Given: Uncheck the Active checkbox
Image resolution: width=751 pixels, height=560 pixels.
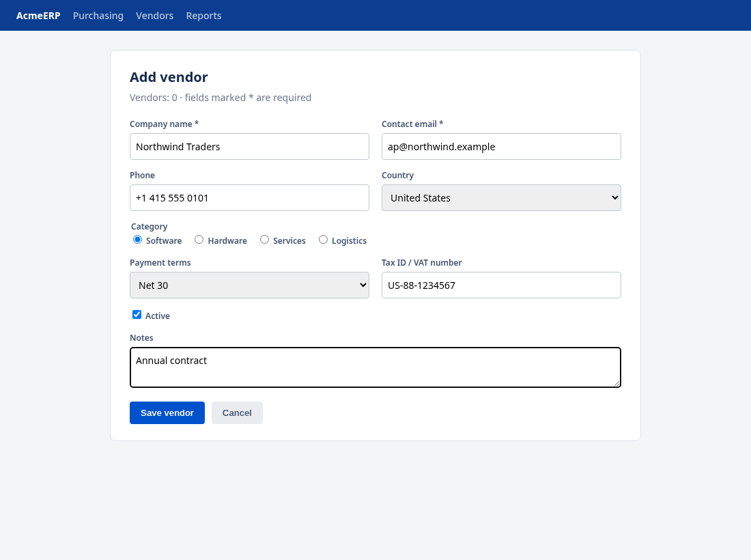Looking at the screenshot, I should (137, 315).
